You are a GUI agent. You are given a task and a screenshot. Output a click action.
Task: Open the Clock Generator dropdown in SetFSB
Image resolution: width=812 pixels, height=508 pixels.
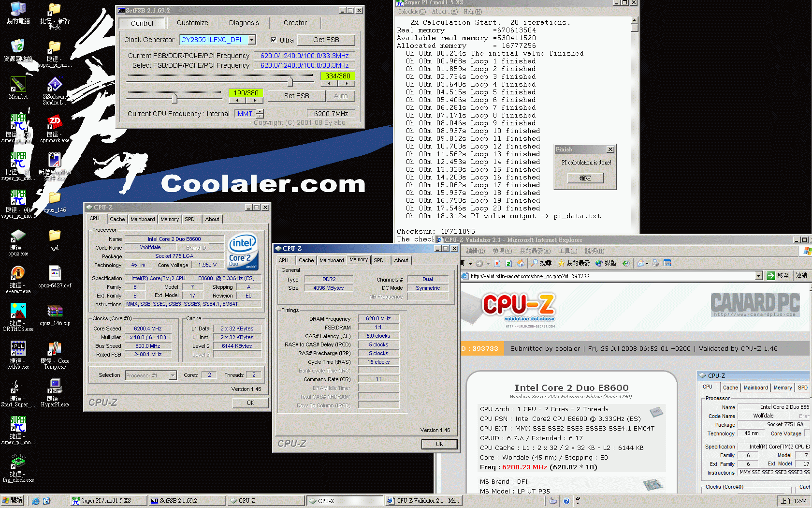(x=252, y=40)
